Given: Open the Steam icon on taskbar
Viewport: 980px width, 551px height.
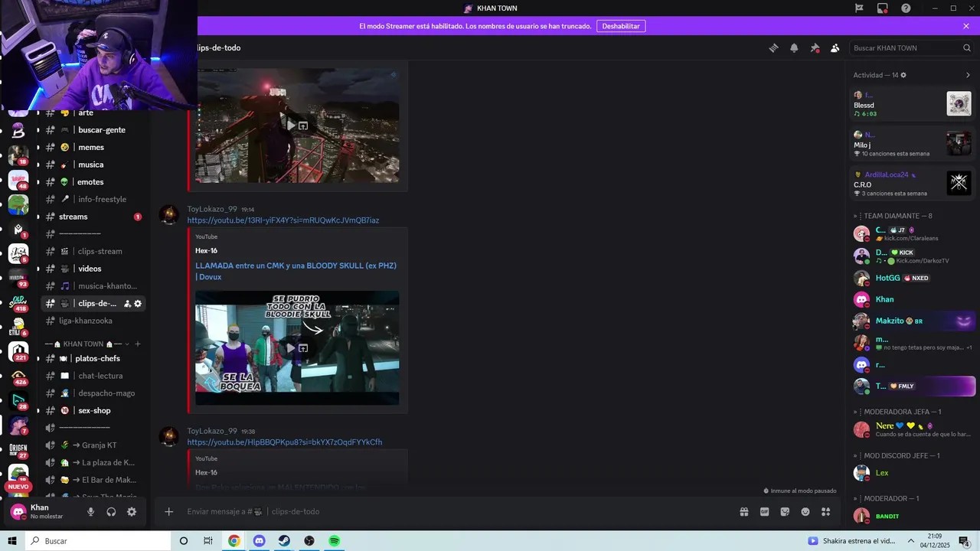Looking at the screenshot, I should 284,541.
